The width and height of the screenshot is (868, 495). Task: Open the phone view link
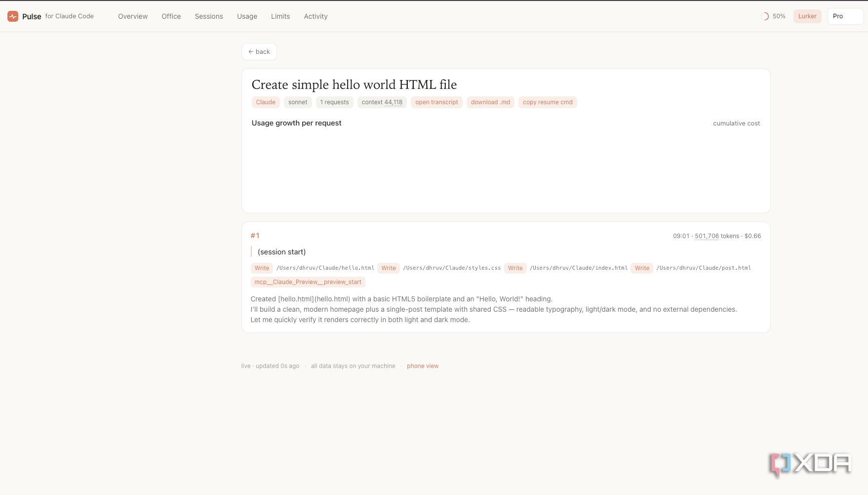tap(423, 366)
